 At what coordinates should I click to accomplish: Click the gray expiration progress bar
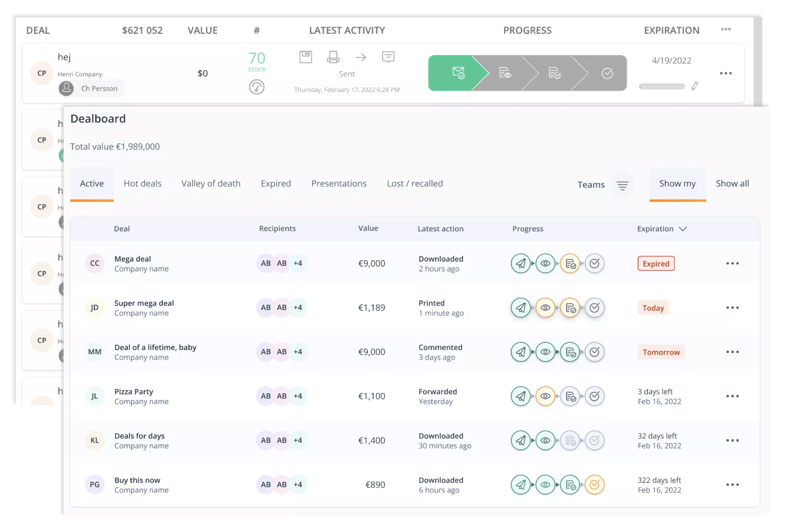pos(662,86)
